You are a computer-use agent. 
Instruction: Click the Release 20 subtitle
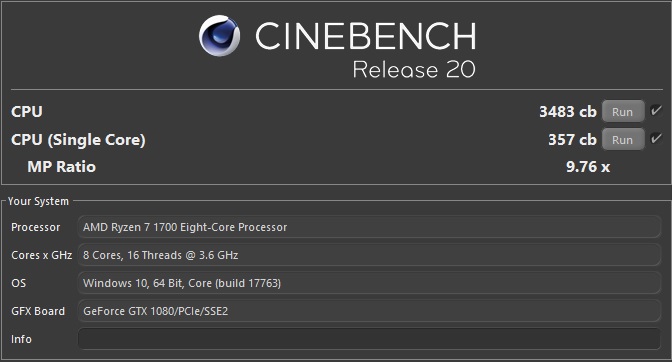point(414,69)
